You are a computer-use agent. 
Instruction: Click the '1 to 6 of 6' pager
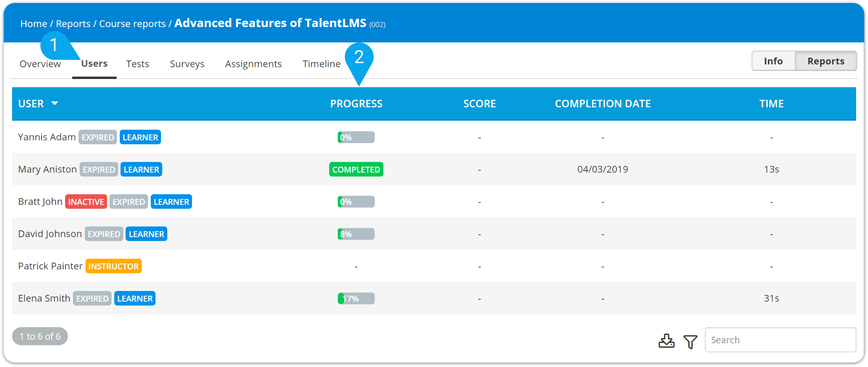click(40, 336)
